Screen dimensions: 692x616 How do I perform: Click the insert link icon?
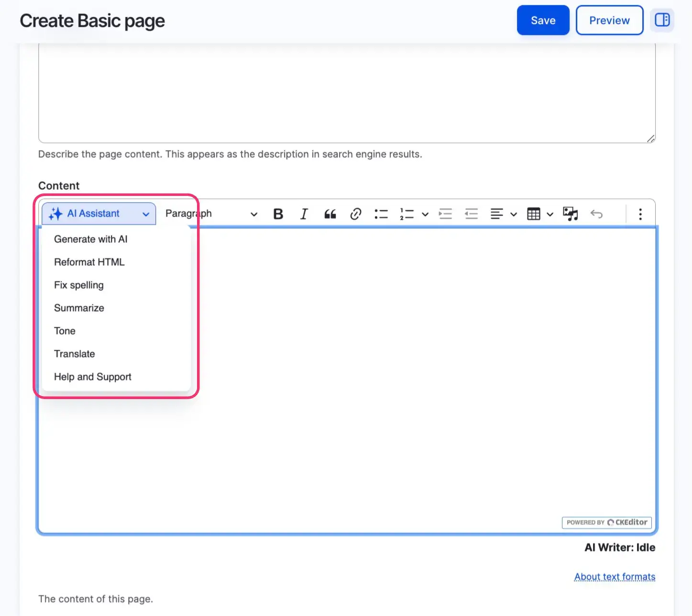click(355, 214)
